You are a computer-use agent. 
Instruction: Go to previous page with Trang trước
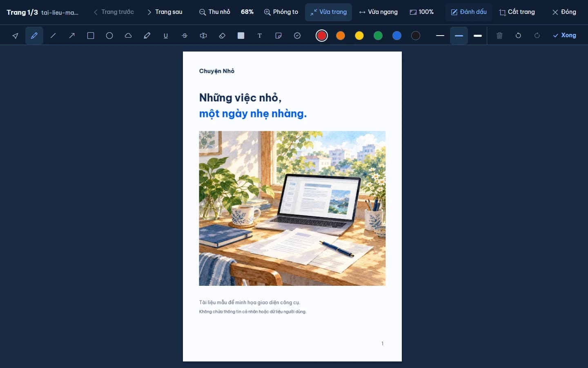pyautogui.click(x=114, y=12)
